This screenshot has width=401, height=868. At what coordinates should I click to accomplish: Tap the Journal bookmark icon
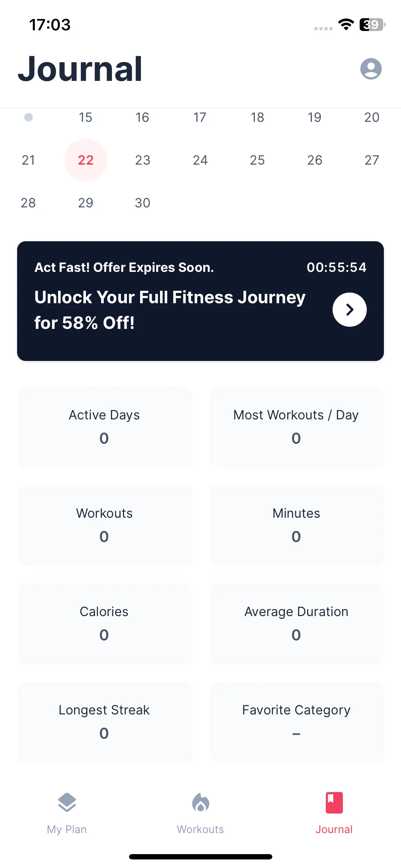coord(334,802)
